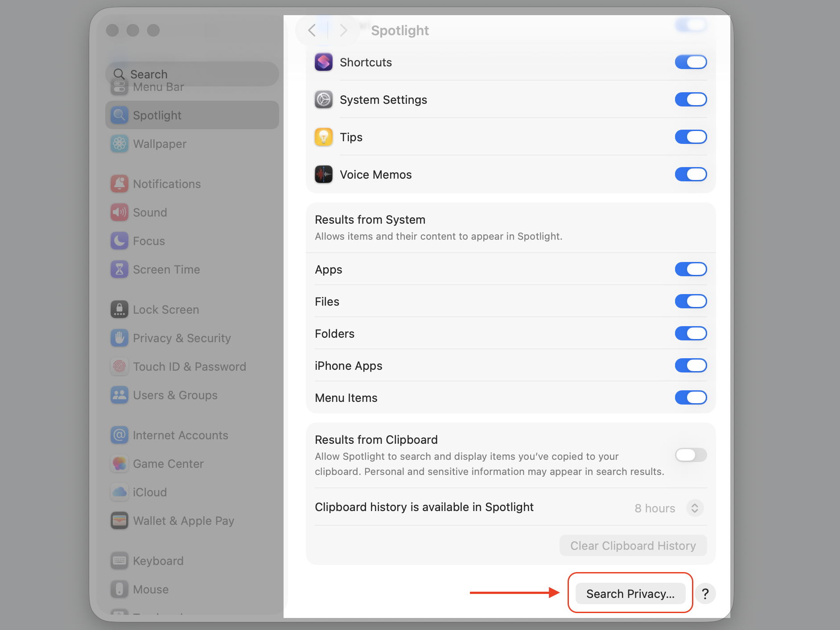The width and height of the screenshot is (840, 630).
Task: Select Lock Screen sidebar item
Action: [x=192, y=309]
